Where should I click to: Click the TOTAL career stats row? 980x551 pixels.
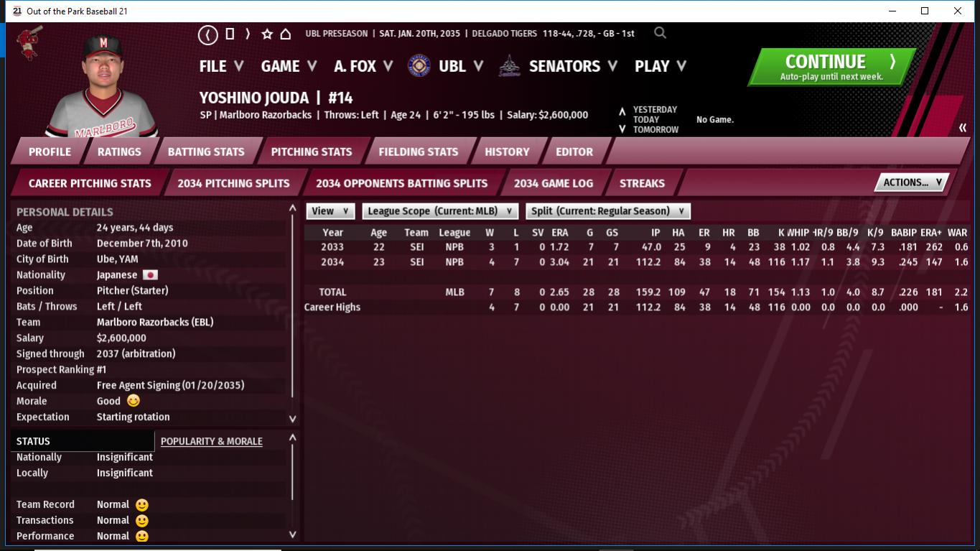(636, 292)
